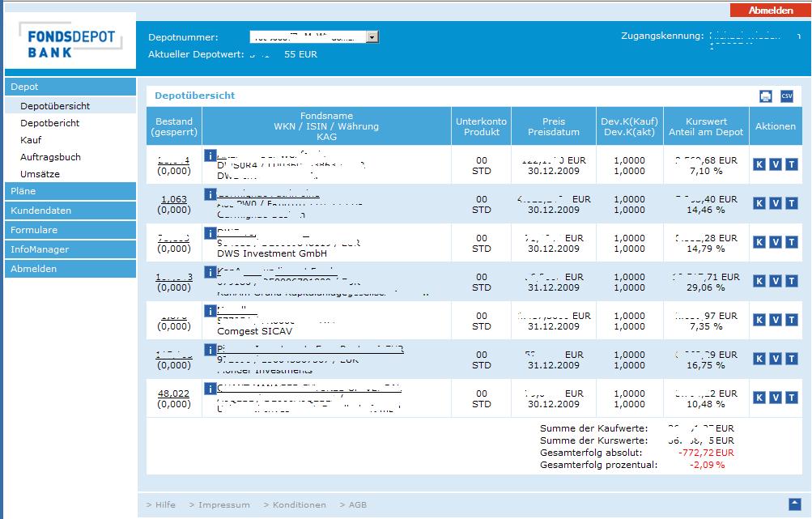Open the Depot menu section
Viewport: 812px width, 519px height.
(70, 87)
